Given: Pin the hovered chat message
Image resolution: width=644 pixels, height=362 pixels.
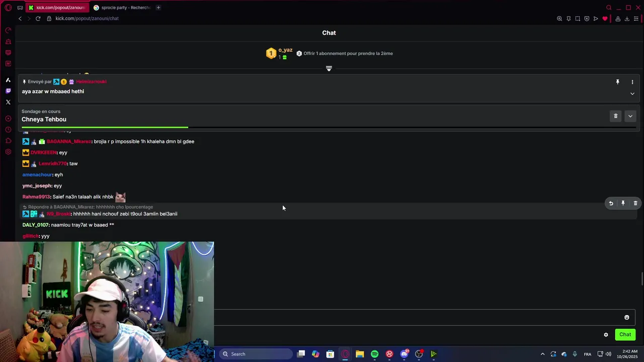Looking at the screenshot, I should tap(623, 203).
